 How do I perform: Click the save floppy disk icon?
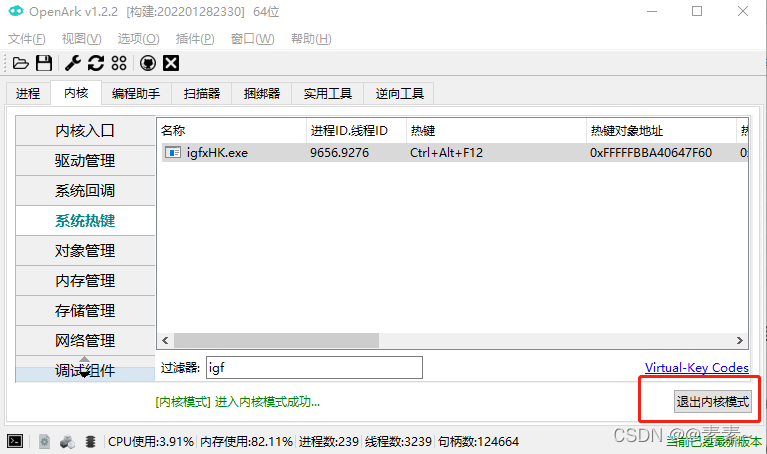tap(44, 63)
